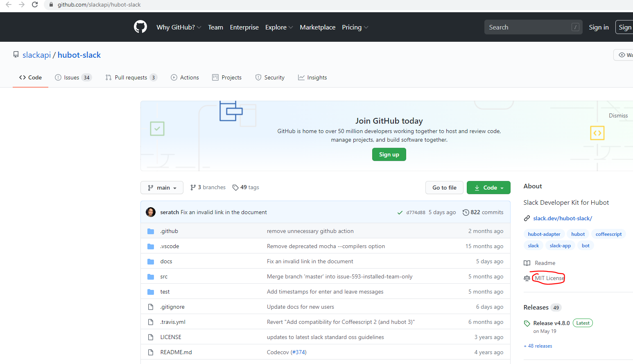The width and height of the screenshot is (633, 364).
Task: Click the 822 commits link
Action: [x=487, y=212]
